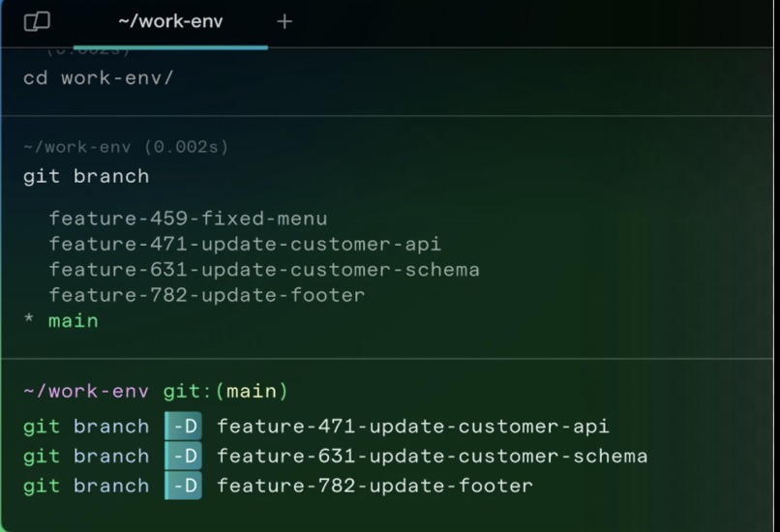Click the split pane icon in the tab bar
Screen dimensions: 780x532
pyautogui.click(x=37, y=21)
